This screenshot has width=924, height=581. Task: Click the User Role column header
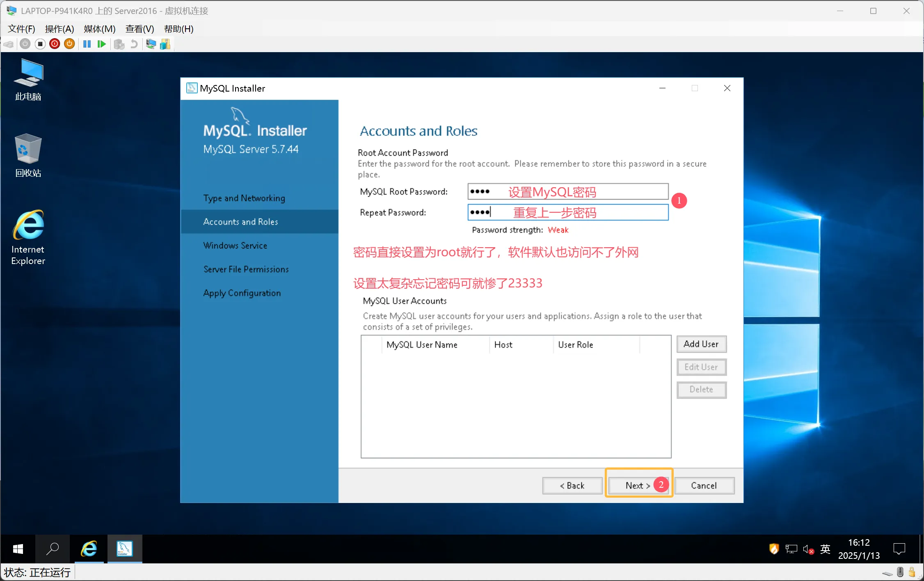coord(596,345)
